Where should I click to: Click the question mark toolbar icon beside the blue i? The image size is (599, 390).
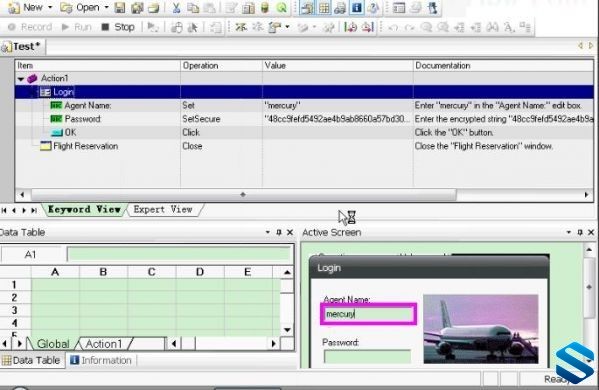pos(373,8)
